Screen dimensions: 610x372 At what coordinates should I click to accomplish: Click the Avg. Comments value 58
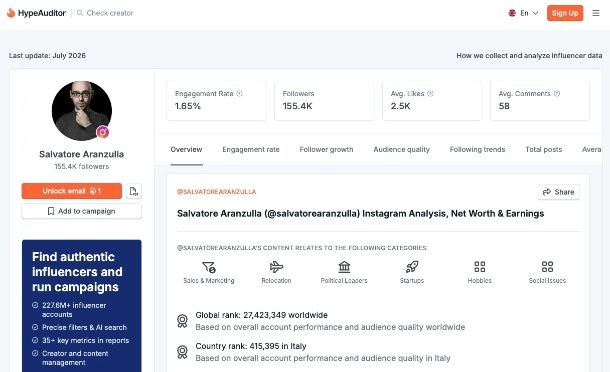tap(504, 106)
